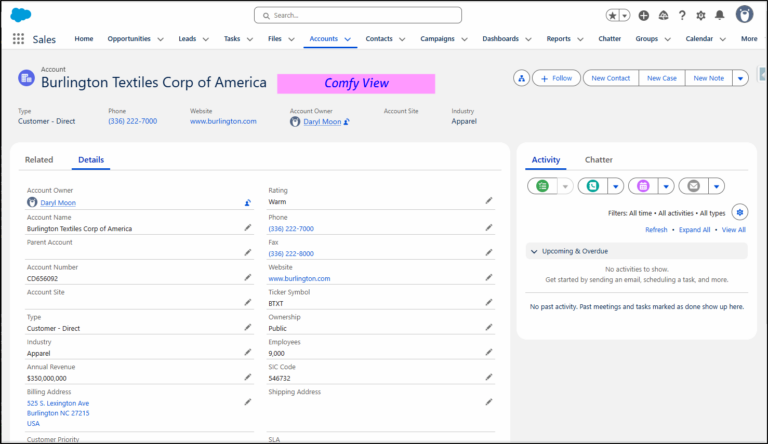Click the Expand All link
The width and height of the screenshot is (768, 444).
pyautogui.click(x=694, y=229)
